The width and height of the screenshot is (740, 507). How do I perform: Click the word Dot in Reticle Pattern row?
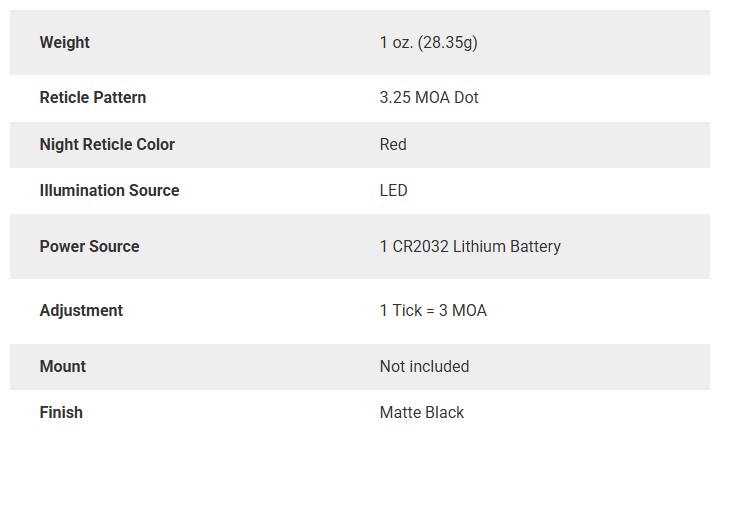(466, 97)
